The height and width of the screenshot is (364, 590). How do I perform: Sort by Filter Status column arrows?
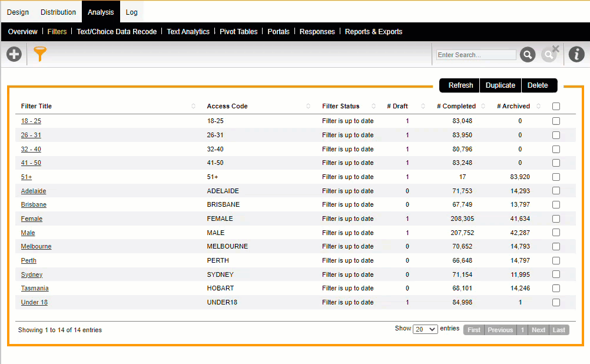pyautogui.click(x=373, y=107)
